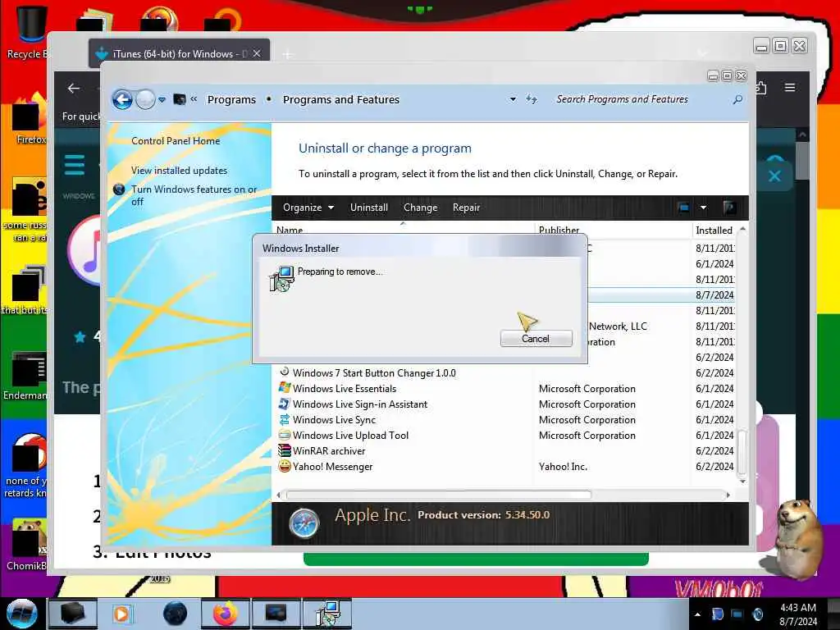This screenshot has width=840, height=630.
Task: Click the Windows Live Essentials icon
Action: coord(285,388)
